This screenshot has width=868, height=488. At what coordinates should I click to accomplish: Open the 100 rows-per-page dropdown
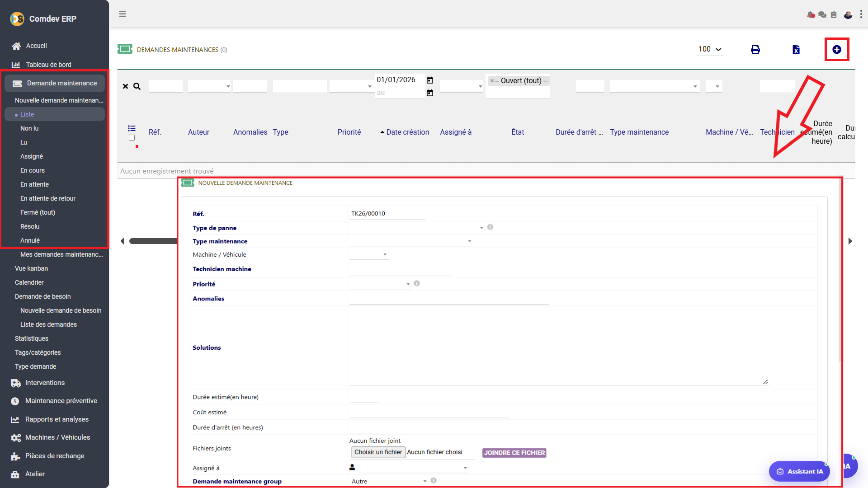(x=710, y=49)
